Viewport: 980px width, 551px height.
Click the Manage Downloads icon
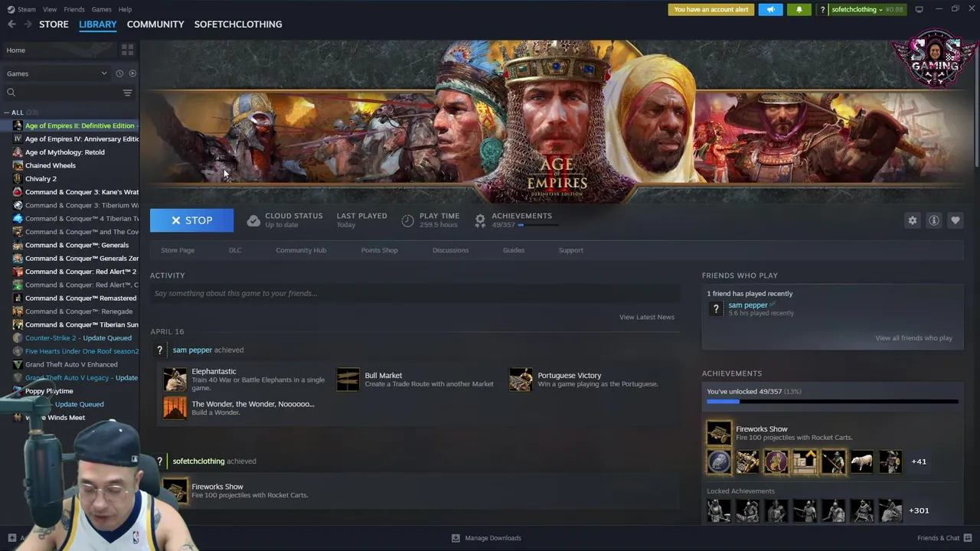[x=456, y=538]
